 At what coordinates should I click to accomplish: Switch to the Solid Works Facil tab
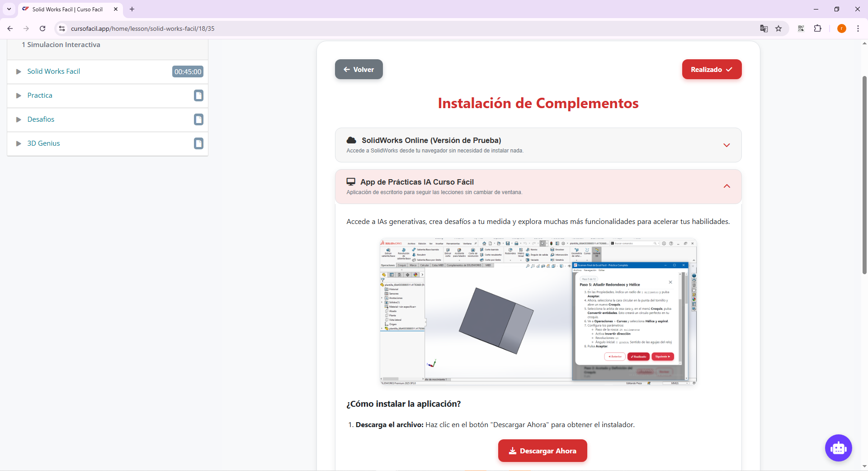click(70, 9)
